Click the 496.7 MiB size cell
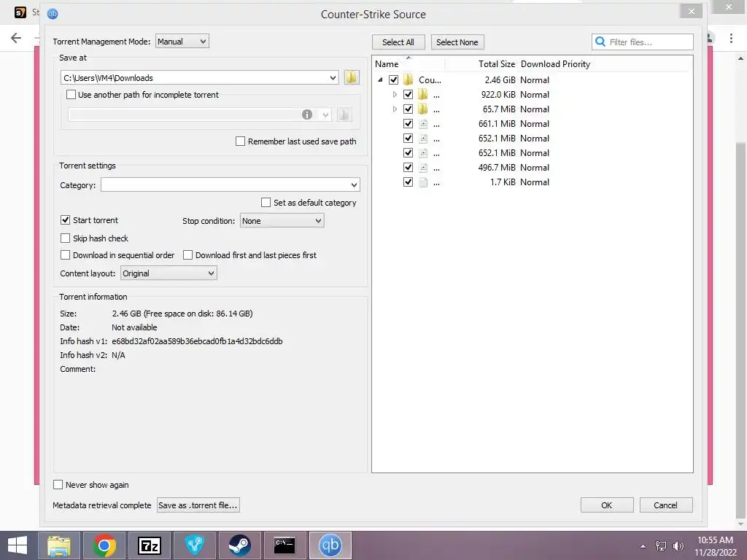Image resolution: width=747 pixels, height=560 pixels. pos(497,168)
